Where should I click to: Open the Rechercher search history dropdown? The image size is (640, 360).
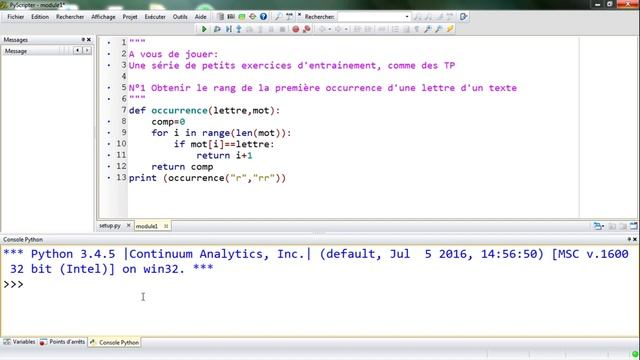[407, 17]
